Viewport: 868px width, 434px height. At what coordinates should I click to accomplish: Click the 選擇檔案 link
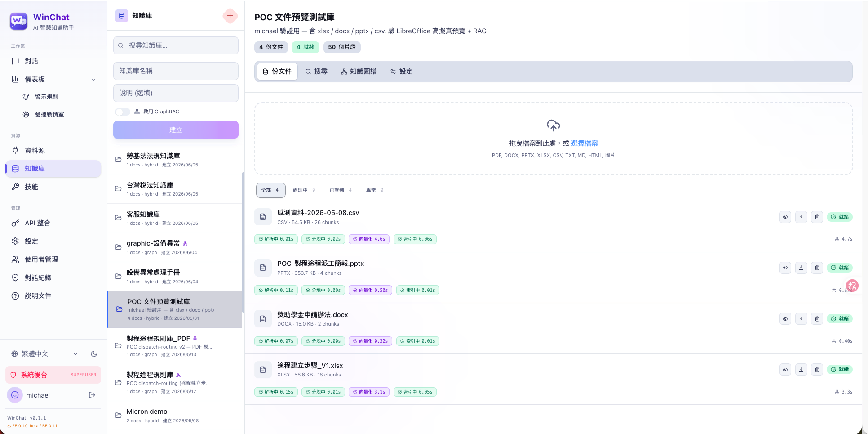click(x=584, y=143)
